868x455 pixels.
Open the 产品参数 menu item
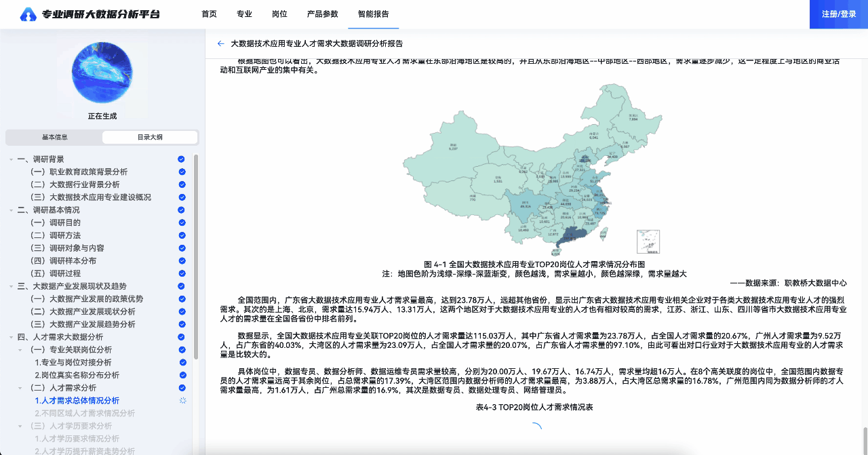click(322, 14)
